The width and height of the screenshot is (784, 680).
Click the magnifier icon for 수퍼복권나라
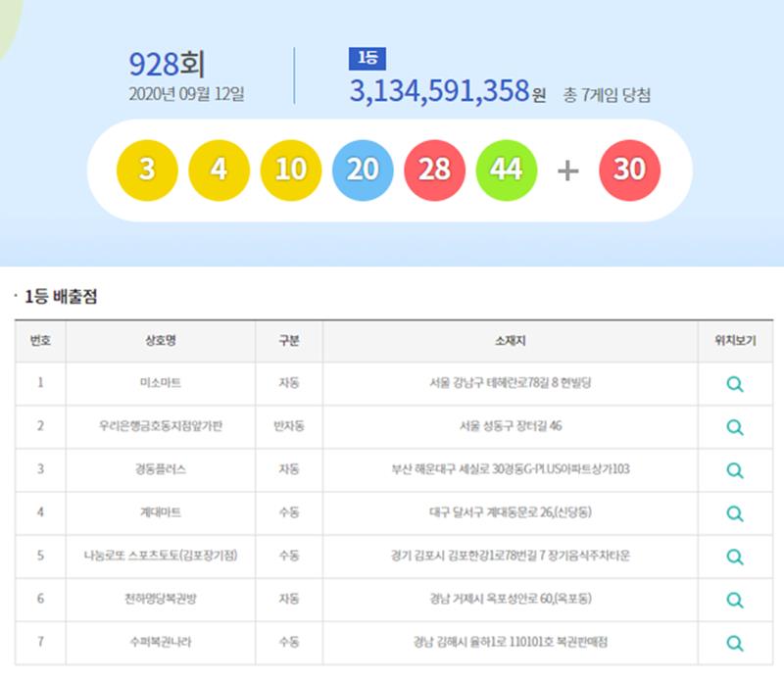coord(734,643)
